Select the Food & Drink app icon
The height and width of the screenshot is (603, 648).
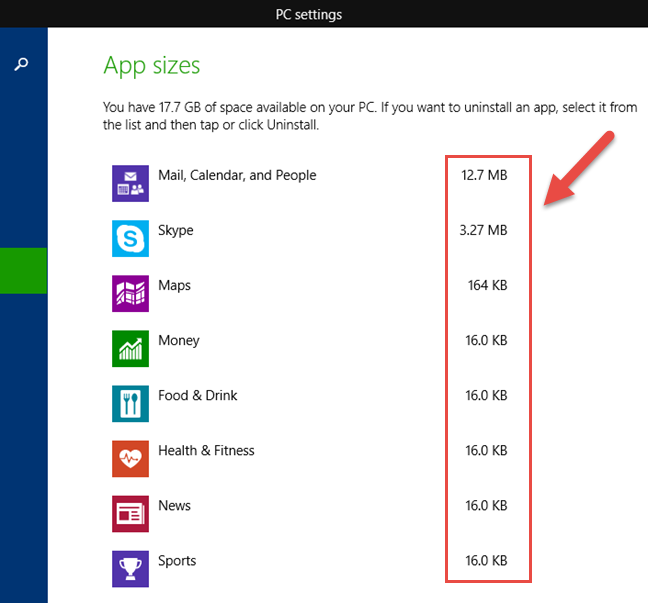tap(130, 403)
